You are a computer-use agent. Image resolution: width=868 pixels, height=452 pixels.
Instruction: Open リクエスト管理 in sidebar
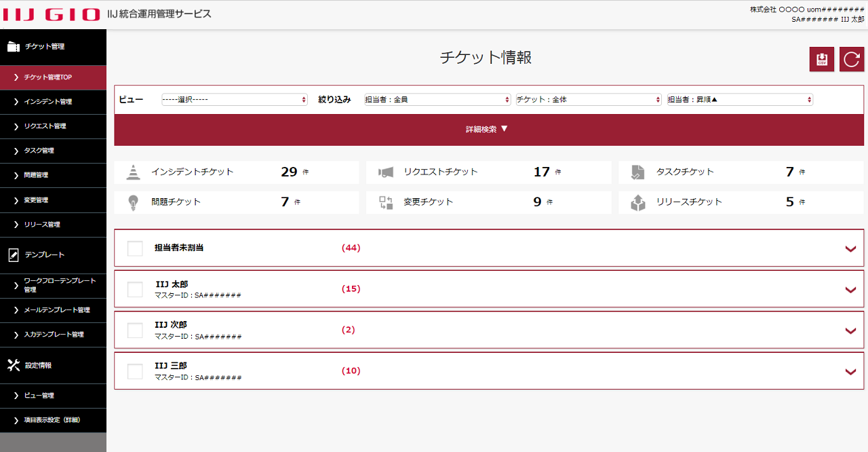coord(53,126)
